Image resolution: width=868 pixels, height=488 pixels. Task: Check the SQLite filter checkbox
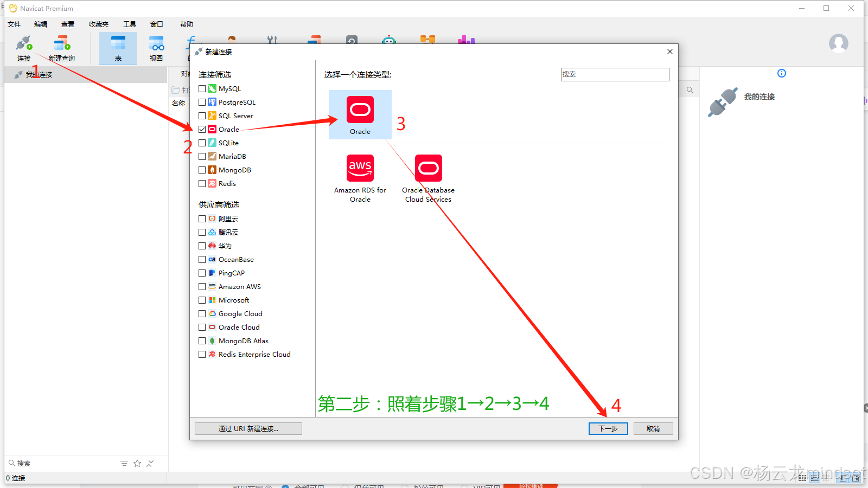tap(202, 143)
